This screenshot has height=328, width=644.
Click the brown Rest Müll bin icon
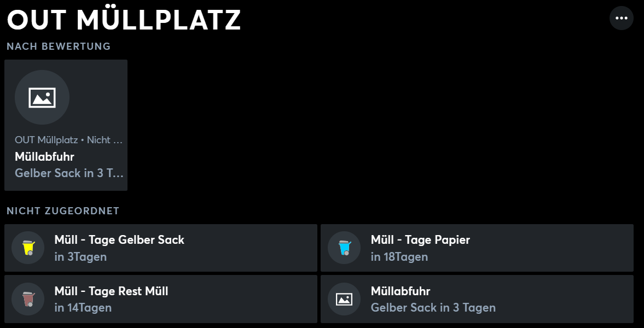click(28, 299)
